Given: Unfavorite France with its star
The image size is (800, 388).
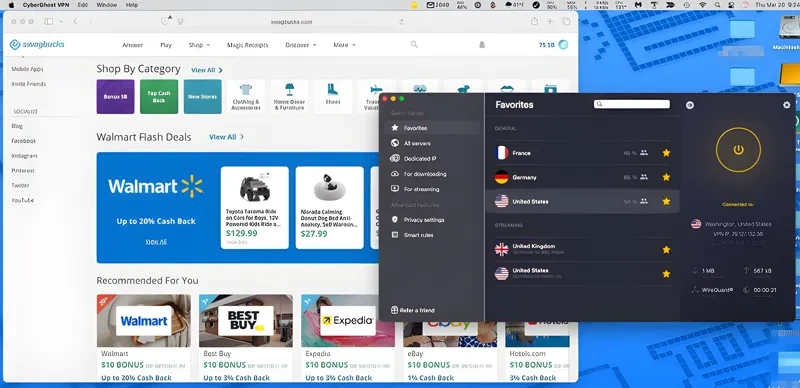Looking at the screenshot, I should tap(666, 153).
